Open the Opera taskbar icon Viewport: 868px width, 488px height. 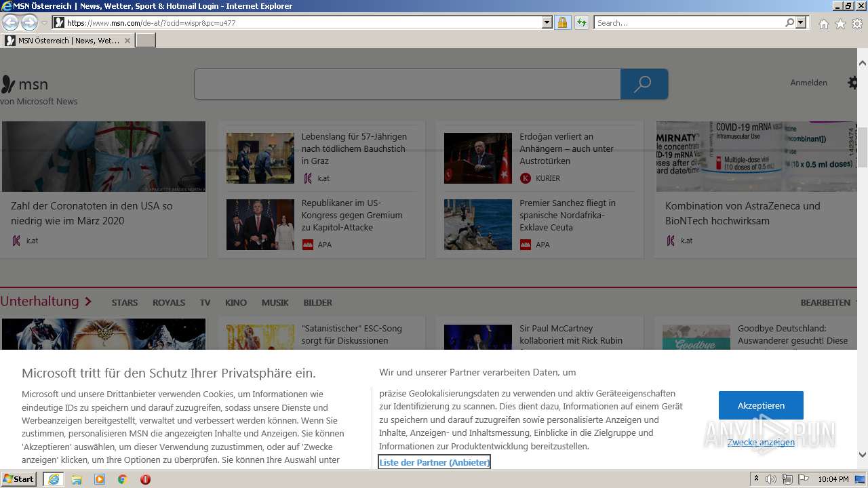point(145,479)
